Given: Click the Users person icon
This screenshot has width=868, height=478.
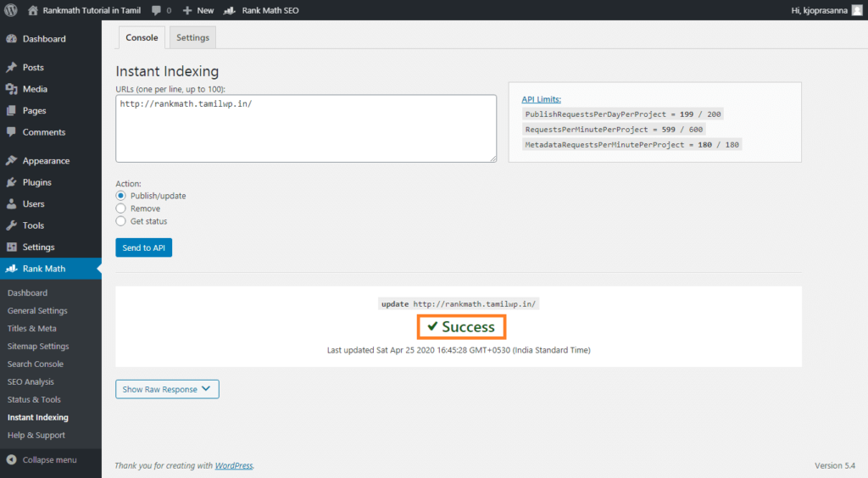Looking at the screenshot, I should [x=11, y=203].
